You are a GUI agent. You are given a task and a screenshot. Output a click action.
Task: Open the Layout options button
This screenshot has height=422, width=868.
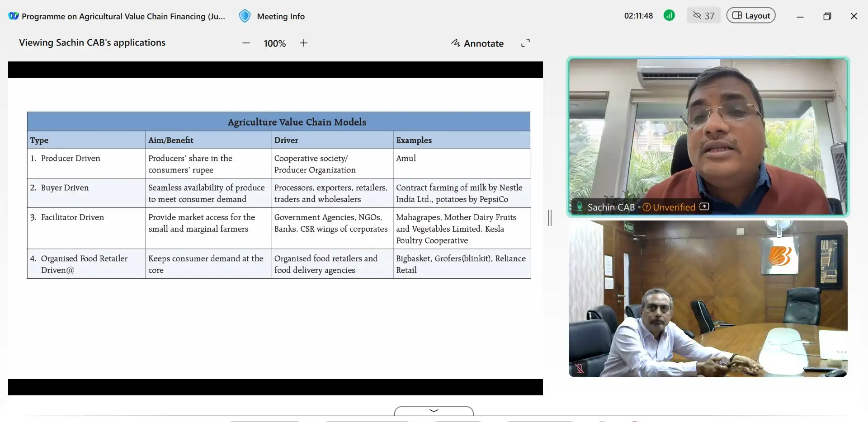pos(751,15)
